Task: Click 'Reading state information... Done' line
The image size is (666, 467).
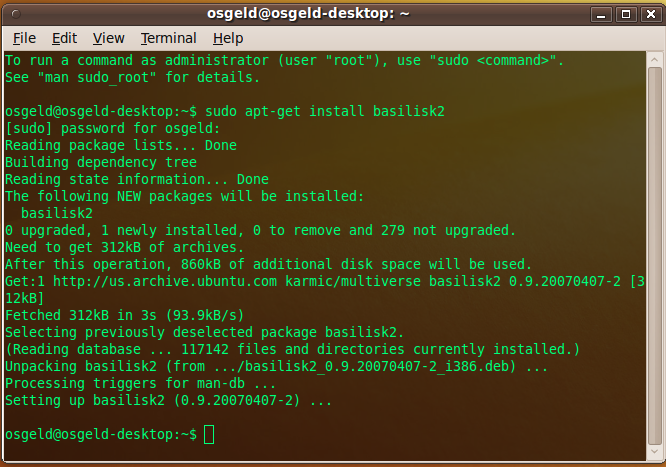Action: coord(137,179)
